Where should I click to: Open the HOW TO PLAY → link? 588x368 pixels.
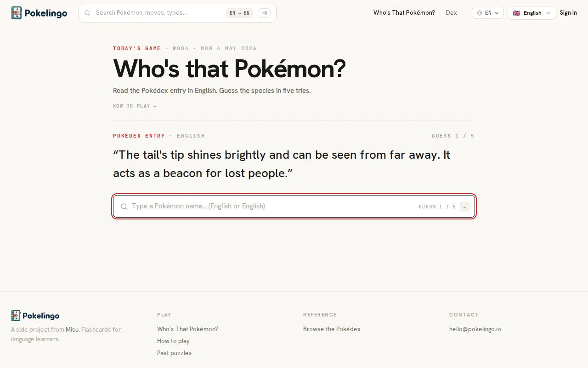(x=135, y=106)
